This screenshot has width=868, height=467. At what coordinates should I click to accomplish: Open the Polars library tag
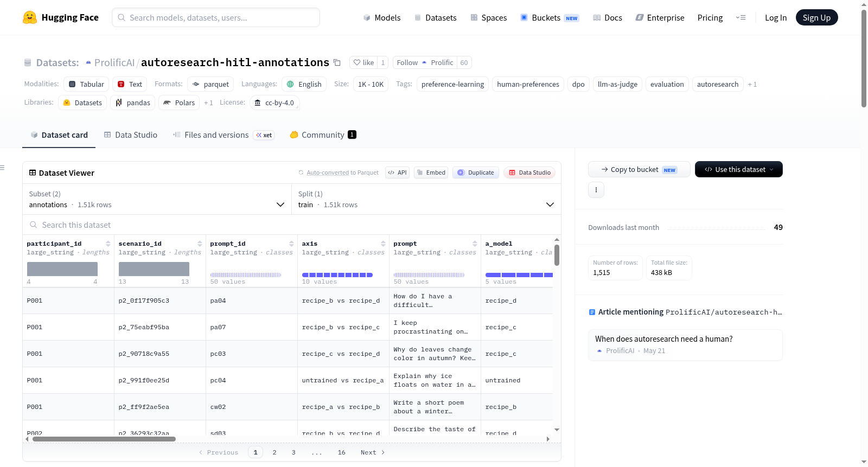179,103
